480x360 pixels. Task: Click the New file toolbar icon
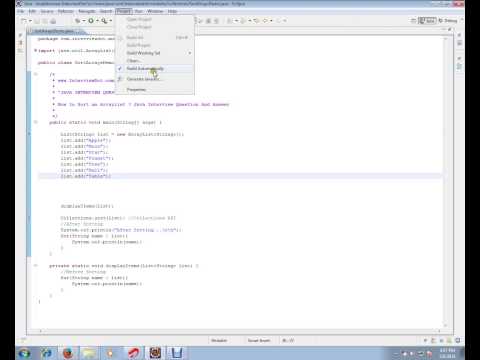[24, 21]
